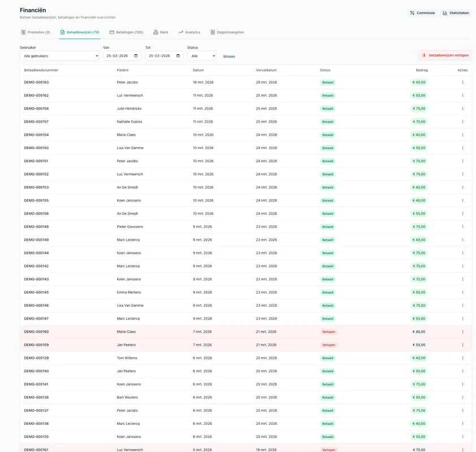Click patient name Emma Mertens

click(x=129, y=293)
